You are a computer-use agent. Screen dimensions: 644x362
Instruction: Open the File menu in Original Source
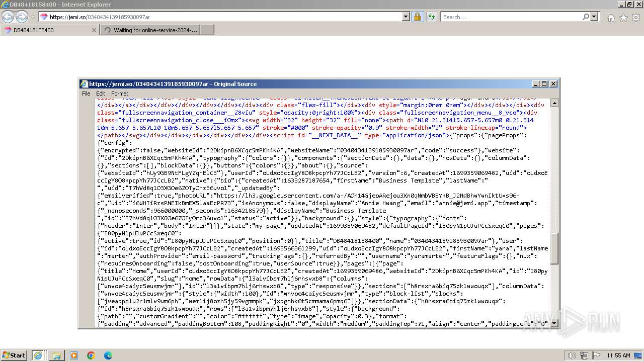click(86, 94)
